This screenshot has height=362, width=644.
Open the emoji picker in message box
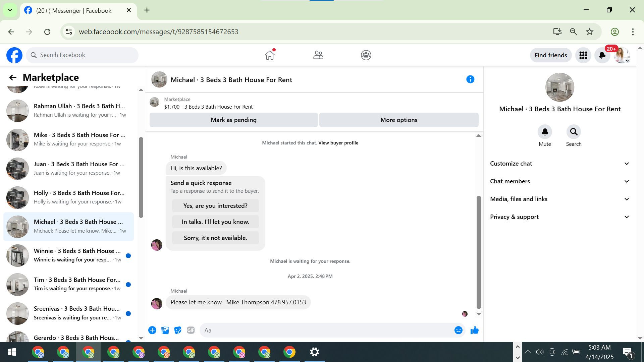(x=458, y=330)
